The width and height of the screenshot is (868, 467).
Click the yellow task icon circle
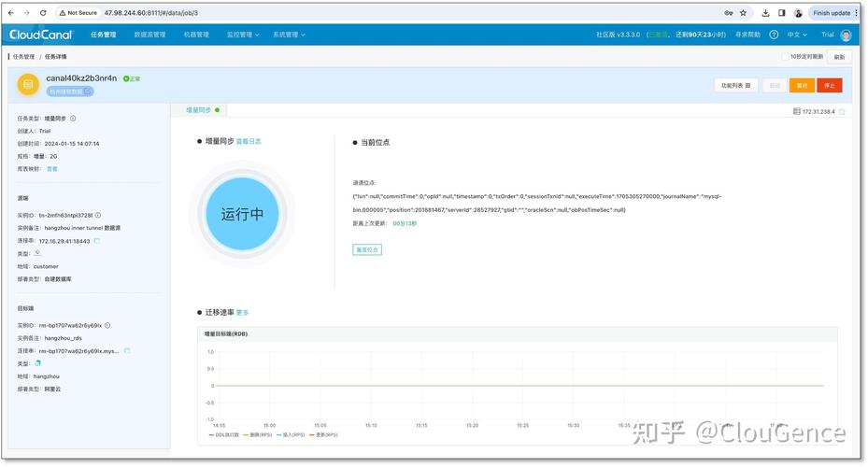click(x=28, y=85)
